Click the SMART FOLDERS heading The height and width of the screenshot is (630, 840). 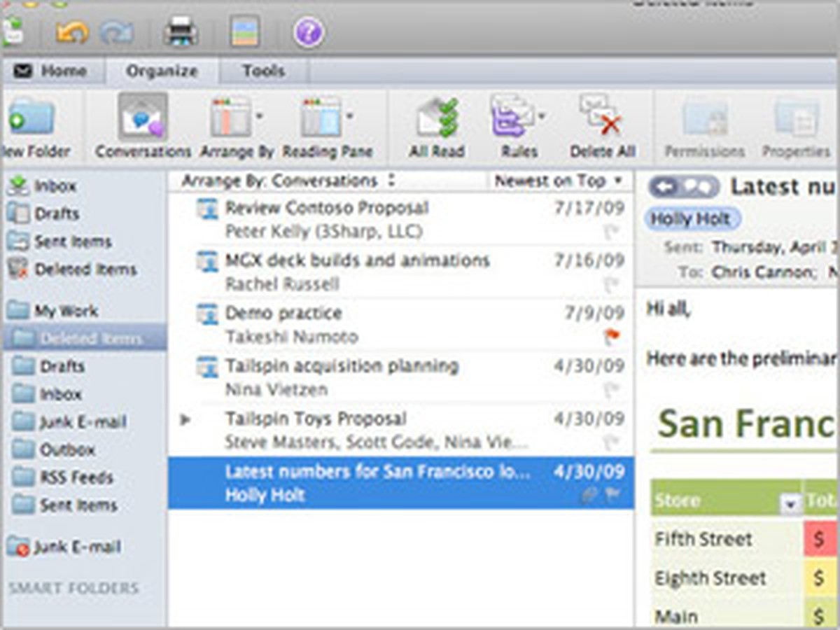(x=73, y=588)
